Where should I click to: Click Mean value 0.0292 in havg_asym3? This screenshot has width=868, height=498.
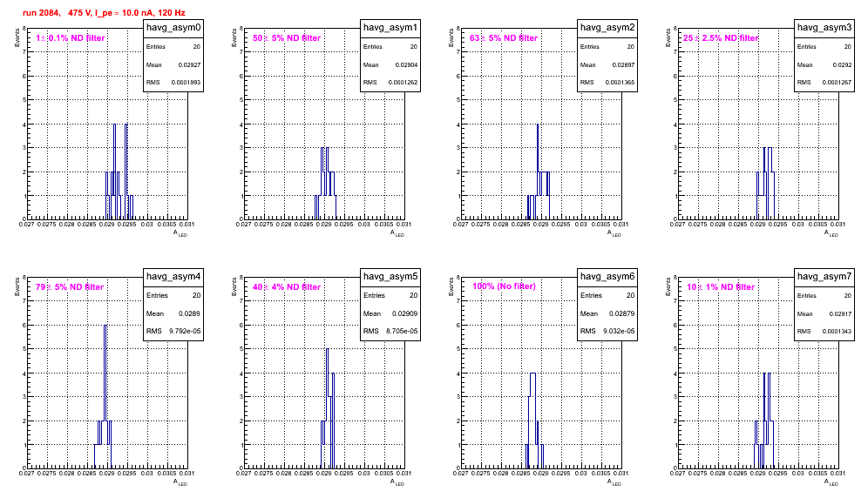click(842, 64)
